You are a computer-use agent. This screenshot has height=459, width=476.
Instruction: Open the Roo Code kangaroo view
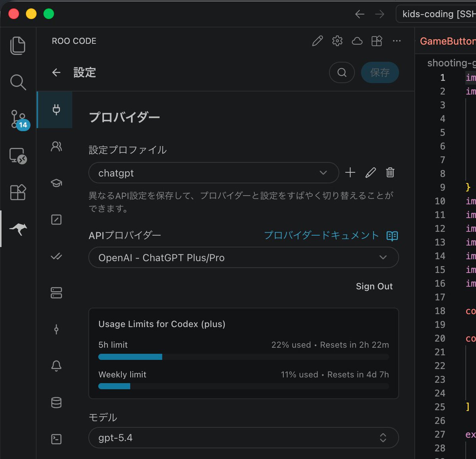tap(18, 229)
